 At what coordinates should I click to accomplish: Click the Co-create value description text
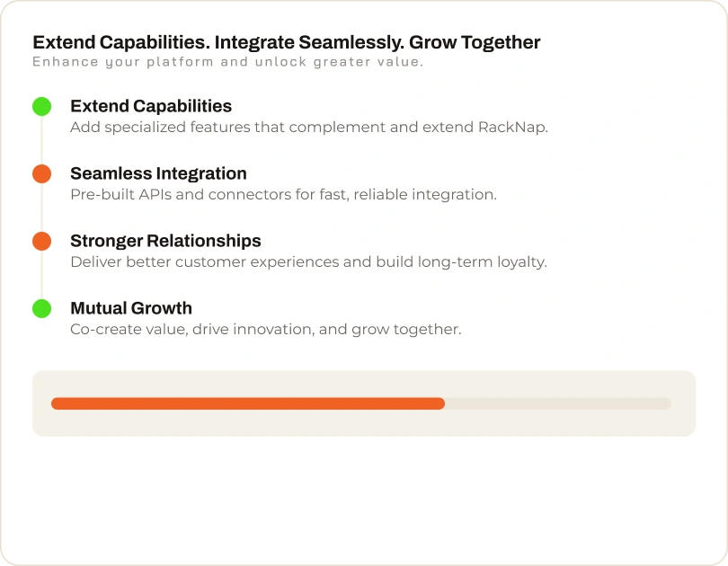click(x=265, y=330)
